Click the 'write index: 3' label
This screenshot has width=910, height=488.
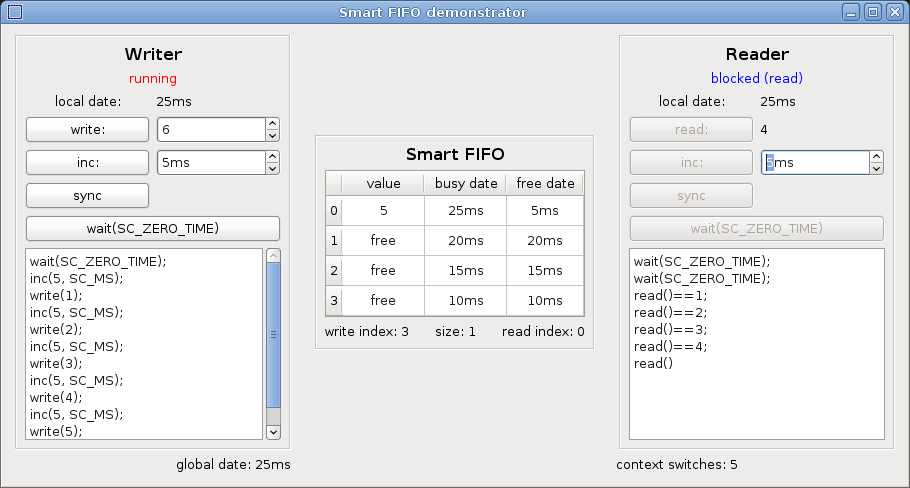[367, 332]
